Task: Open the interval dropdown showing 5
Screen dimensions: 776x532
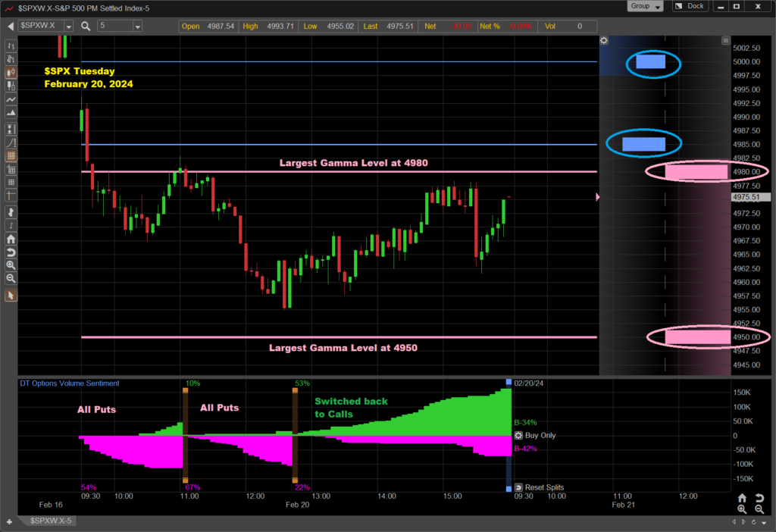Action: pyautogui.click(x=137, y=26)
